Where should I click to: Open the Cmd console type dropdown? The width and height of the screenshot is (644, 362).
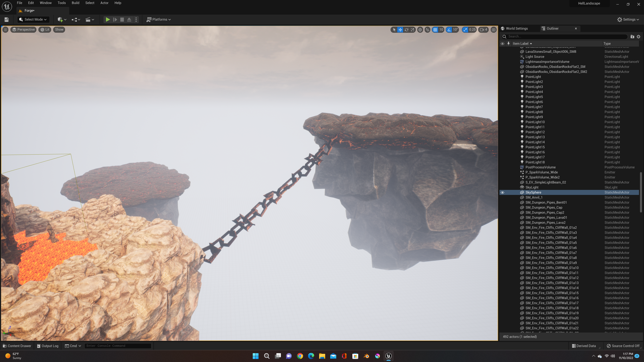click(73, 346)
